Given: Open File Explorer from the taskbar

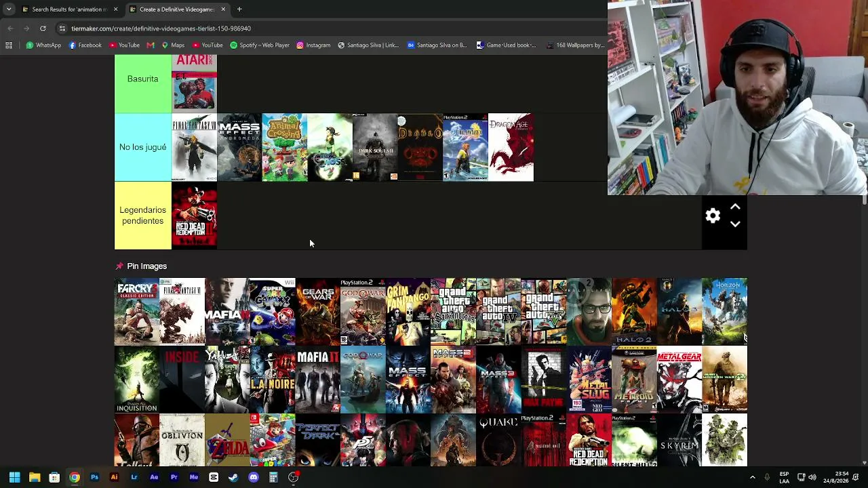Looking at the screenshot, I should click(35, 477).
